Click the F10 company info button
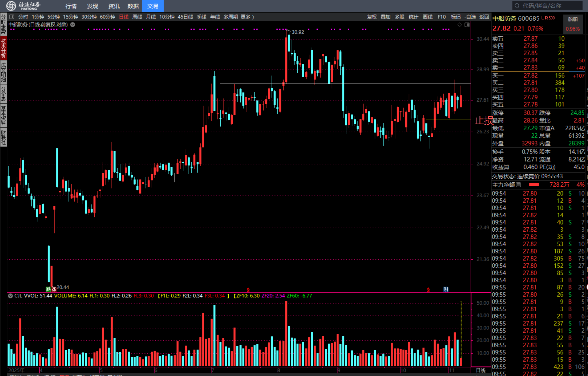The image size is (588, 376). coord(441,17)
